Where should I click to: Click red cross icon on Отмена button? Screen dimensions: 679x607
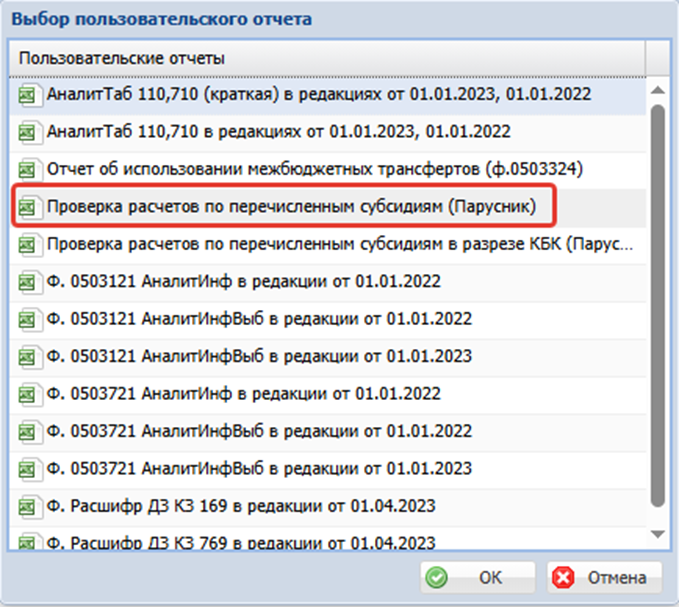563,578
